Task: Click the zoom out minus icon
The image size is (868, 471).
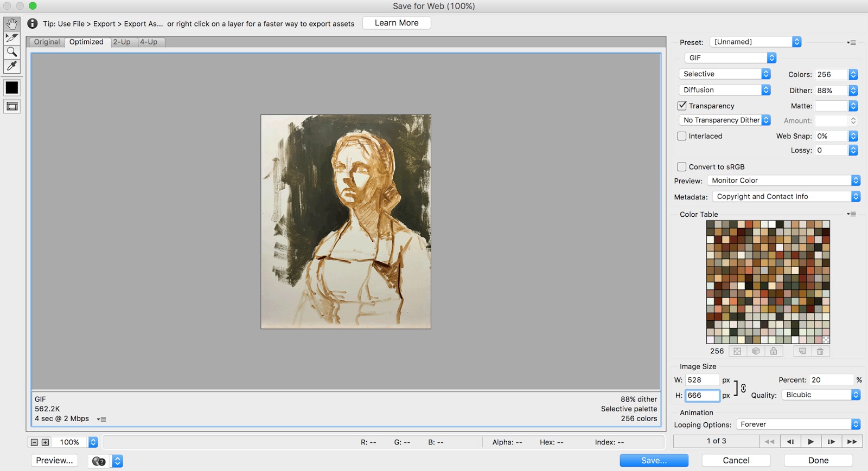Action: click(34, 442)
